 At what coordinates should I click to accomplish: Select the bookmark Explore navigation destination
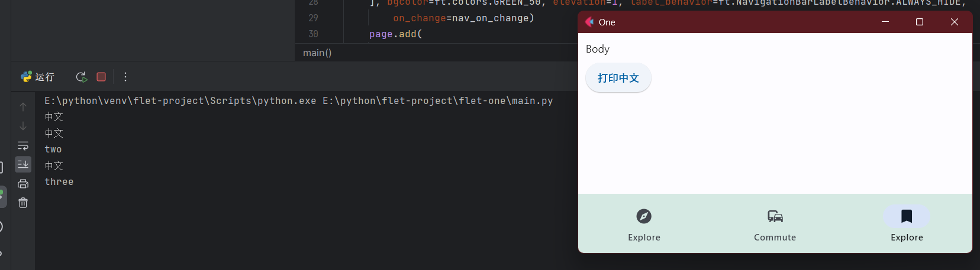click(x=907, y=225)
